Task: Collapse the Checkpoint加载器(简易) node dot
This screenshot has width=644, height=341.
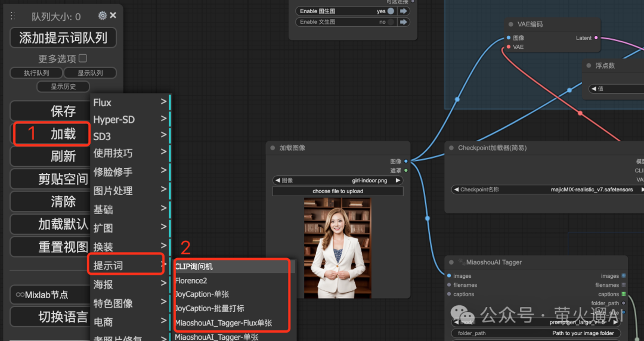Action: tap(451, 148)
